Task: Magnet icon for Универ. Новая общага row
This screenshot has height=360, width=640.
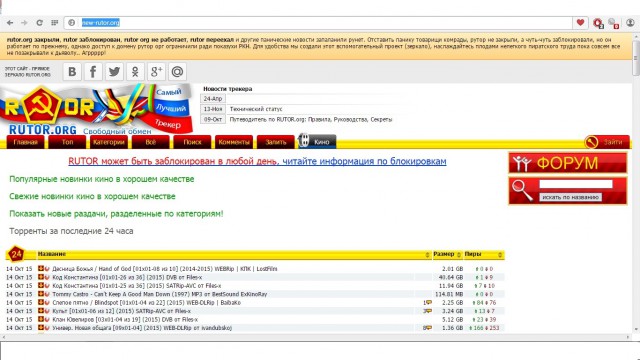Action: (47, 328)
